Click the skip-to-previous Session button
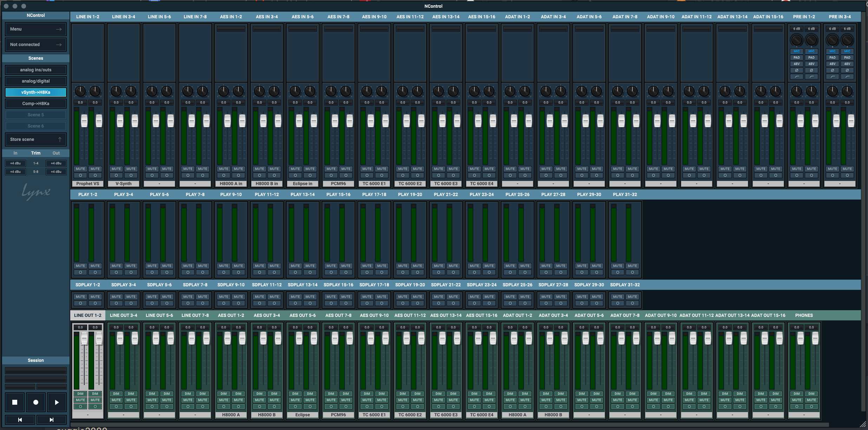 point(20,420)
